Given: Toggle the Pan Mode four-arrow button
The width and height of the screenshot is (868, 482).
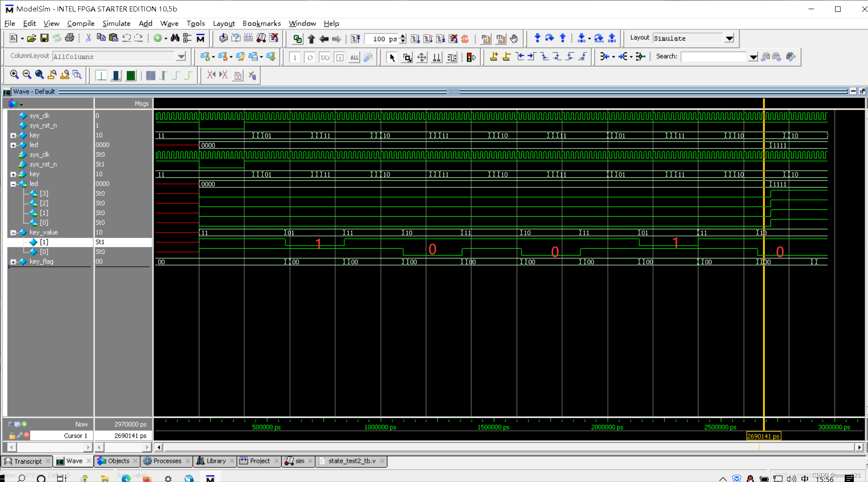Looking at the screenshot, I should coord(422,57).
